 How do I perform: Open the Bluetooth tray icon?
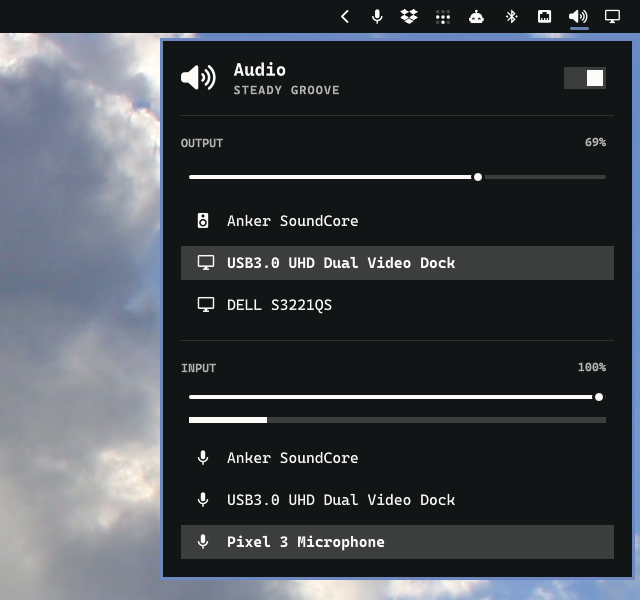pos(511,17)
